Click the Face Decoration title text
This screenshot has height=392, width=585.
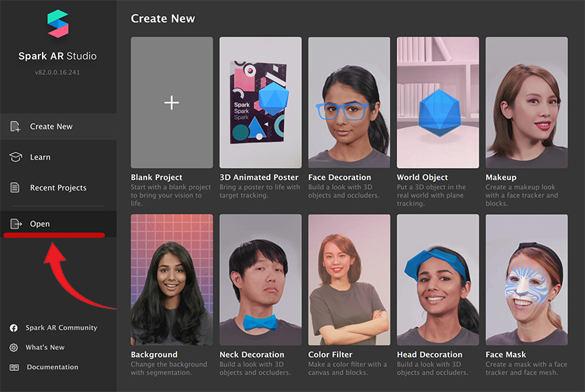pos(340,177)
